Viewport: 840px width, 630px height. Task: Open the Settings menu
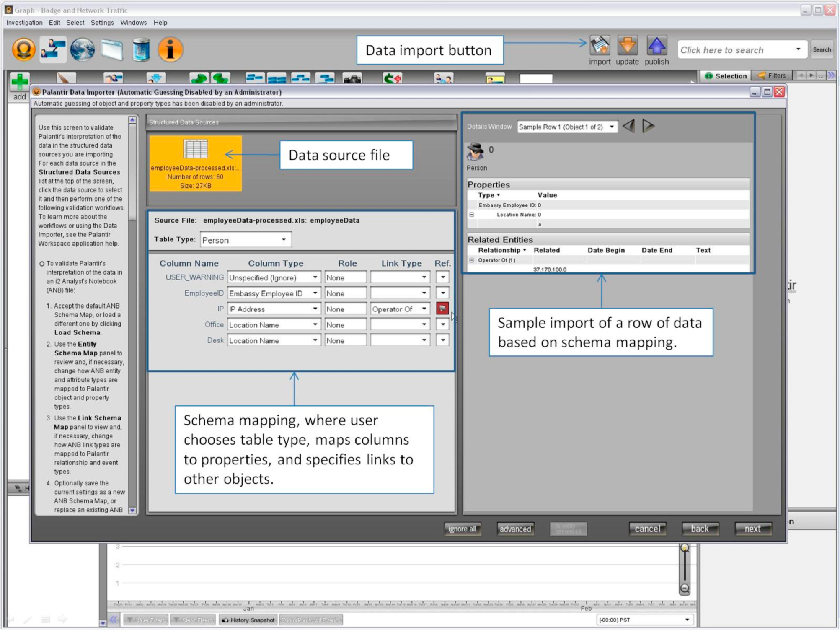(102, 23)
